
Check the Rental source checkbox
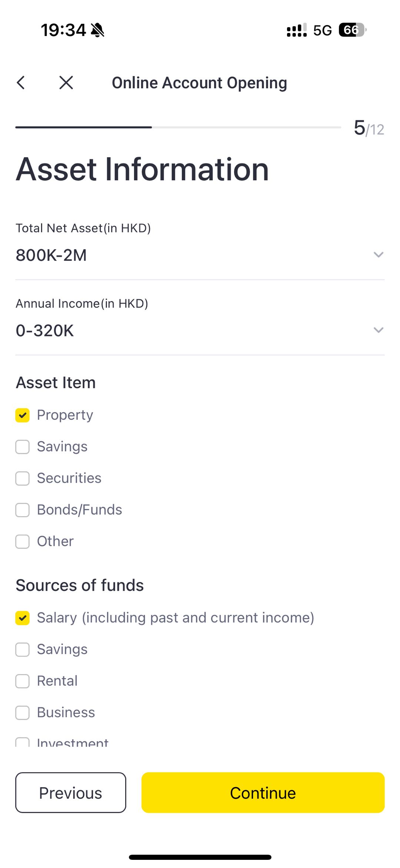pyautogui.click(x=23, y=681)
